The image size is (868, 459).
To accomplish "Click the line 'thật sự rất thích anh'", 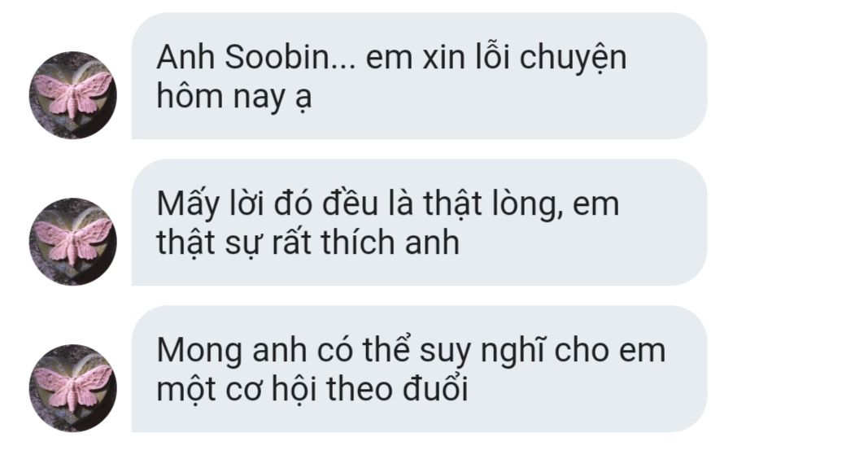I will tap(308, 243).
